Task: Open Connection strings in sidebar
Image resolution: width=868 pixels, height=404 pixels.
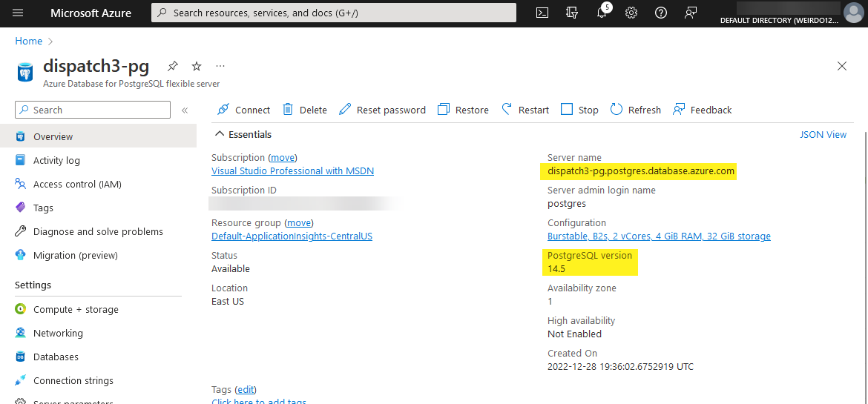Action: [73, 380]
